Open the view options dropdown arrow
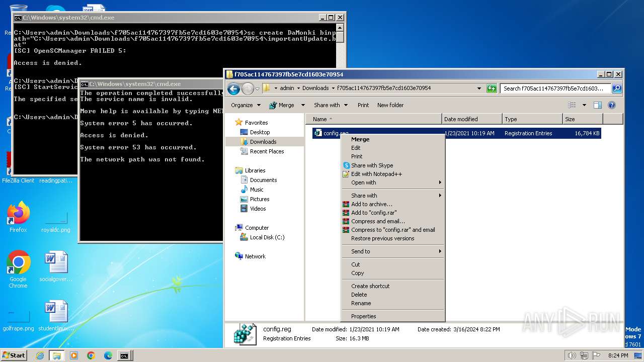644x362 pixels. point(584,105)
